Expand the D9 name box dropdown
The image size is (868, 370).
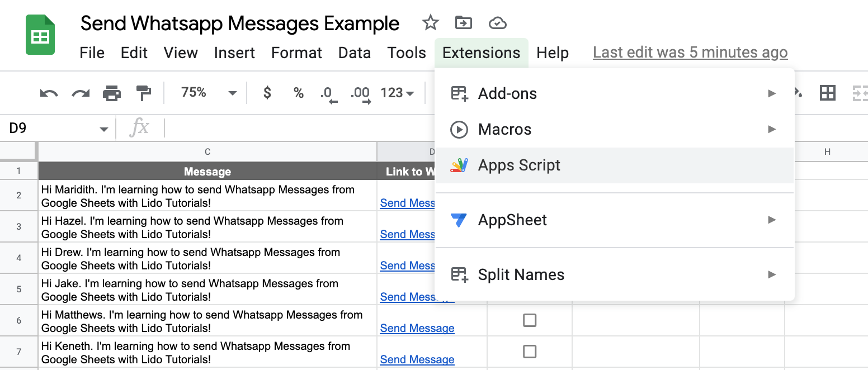pyautogui.click(x=103, y=129)
